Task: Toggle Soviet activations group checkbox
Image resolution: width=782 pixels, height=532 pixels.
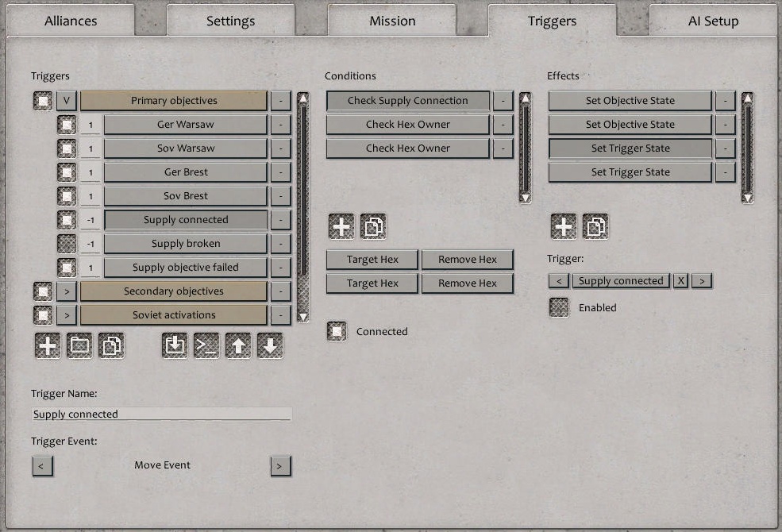Action: pyautogui.click(x=43, y=315)
